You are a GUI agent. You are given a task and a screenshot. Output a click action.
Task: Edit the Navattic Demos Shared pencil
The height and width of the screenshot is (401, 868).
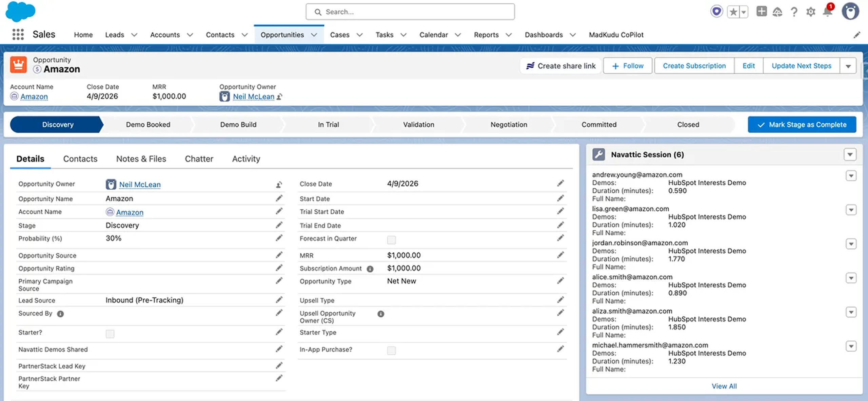(279, 349)
